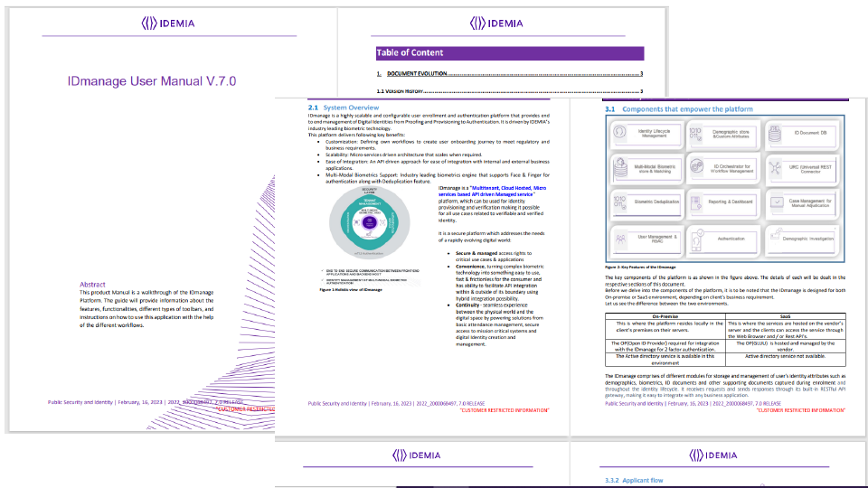Click the IDEMIA logo above 3.3.2 Applicant flow

click(713, 455)
